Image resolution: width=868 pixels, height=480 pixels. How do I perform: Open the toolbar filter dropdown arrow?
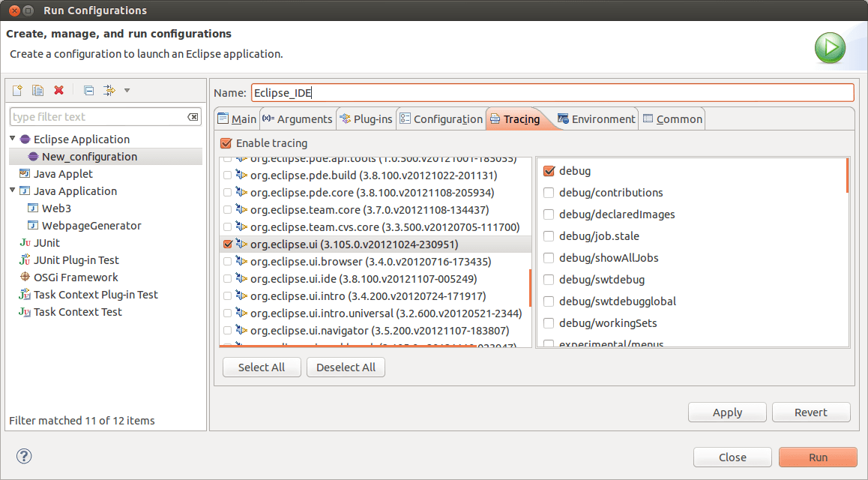(126, 90)
